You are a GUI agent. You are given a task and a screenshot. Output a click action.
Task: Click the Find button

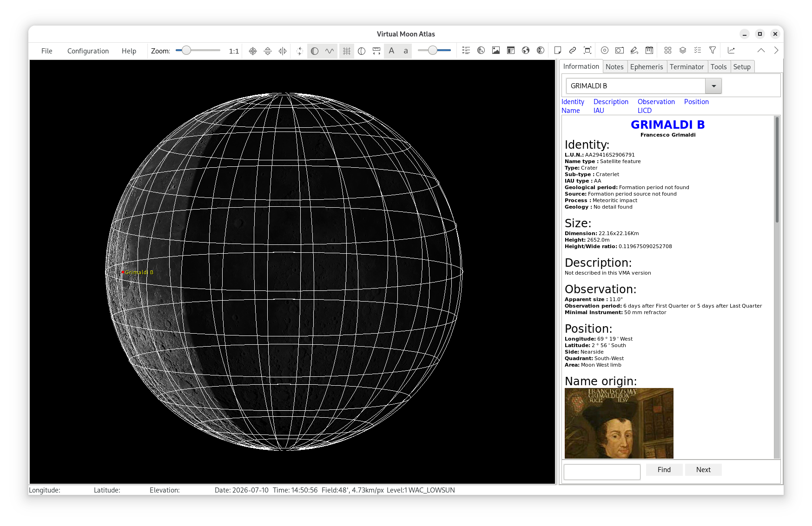coord(664,470)
